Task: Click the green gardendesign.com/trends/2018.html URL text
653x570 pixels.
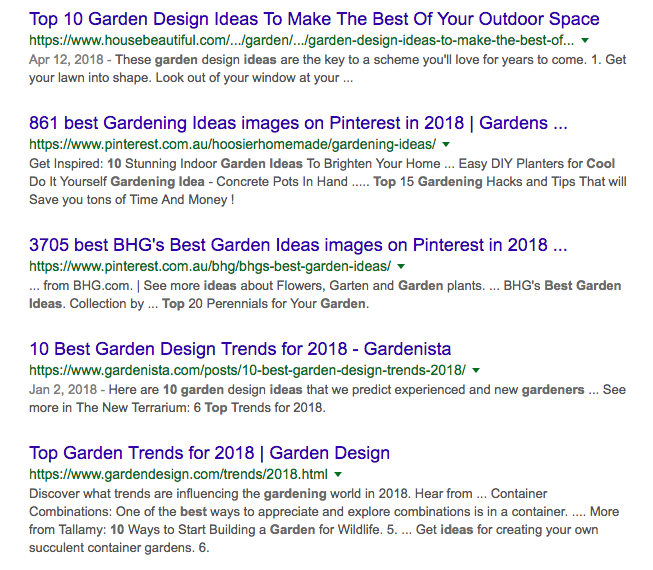Action: point(178,475)
